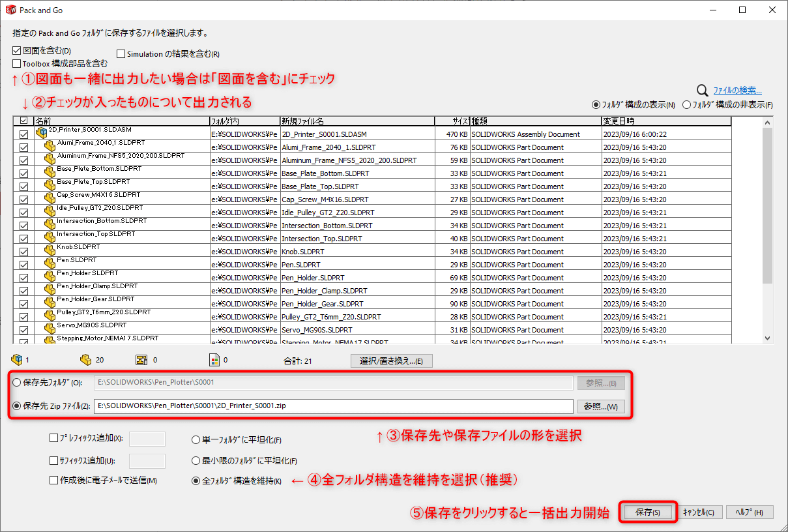
Task: Click the scrollbar down arrow in file list
Action: 767,338
